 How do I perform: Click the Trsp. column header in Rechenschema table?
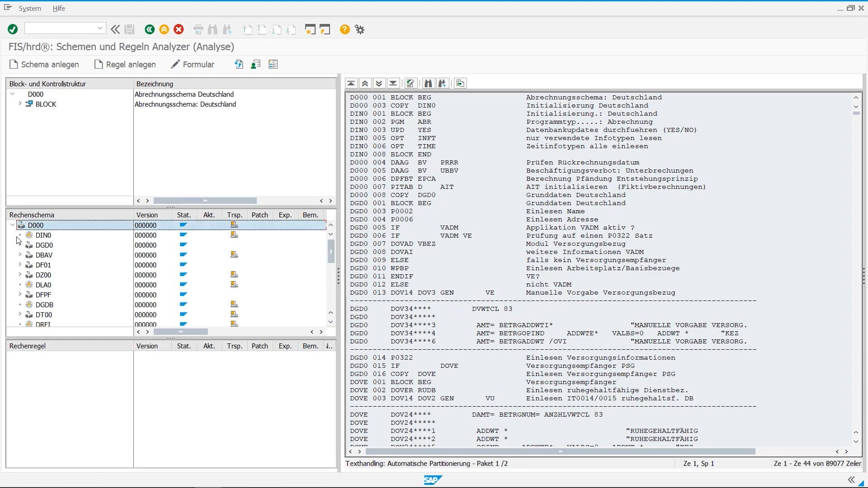[x=235, y=215]
